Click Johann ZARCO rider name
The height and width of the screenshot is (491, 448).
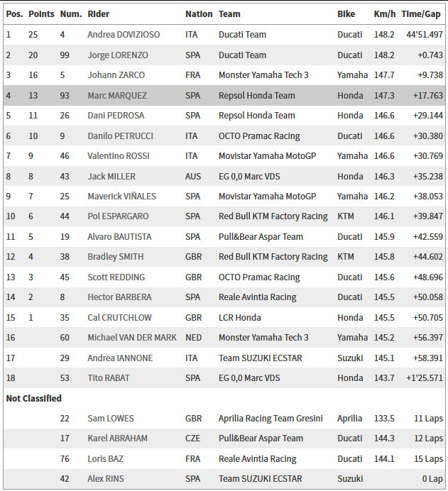tap(116, 75)
